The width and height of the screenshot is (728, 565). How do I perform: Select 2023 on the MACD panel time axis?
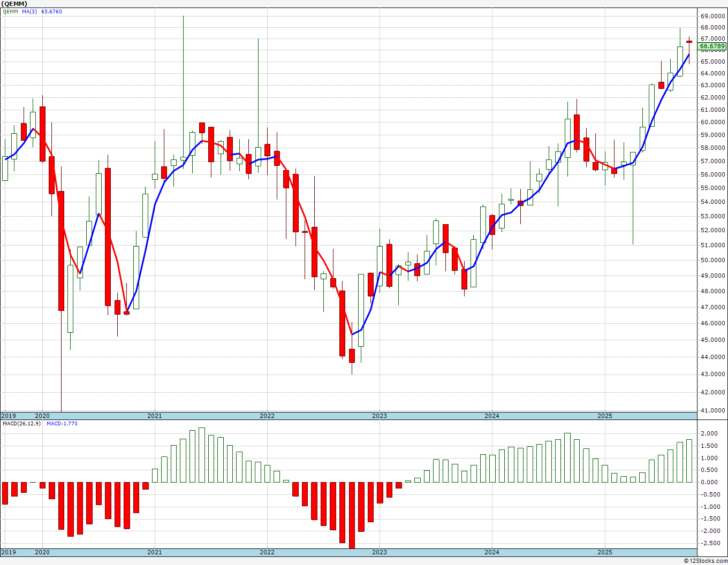click(380, 552)
